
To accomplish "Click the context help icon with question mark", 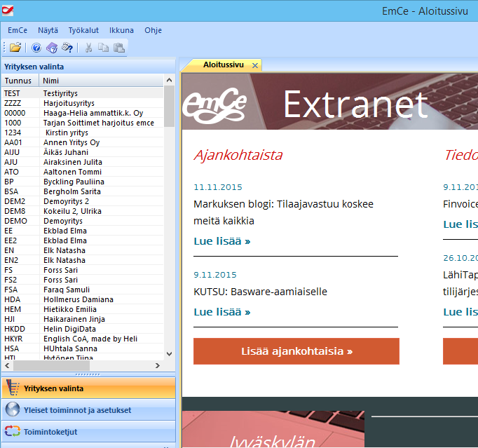I will [67, 48].
